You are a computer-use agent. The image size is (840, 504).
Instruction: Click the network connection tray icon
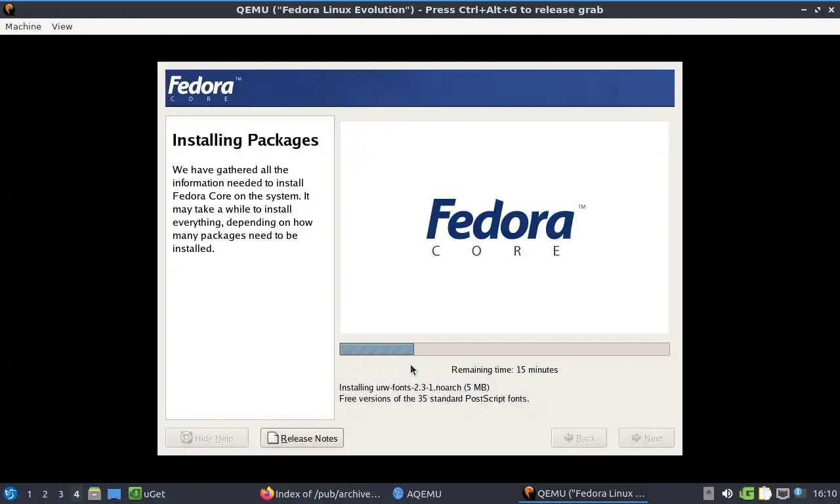782,493
